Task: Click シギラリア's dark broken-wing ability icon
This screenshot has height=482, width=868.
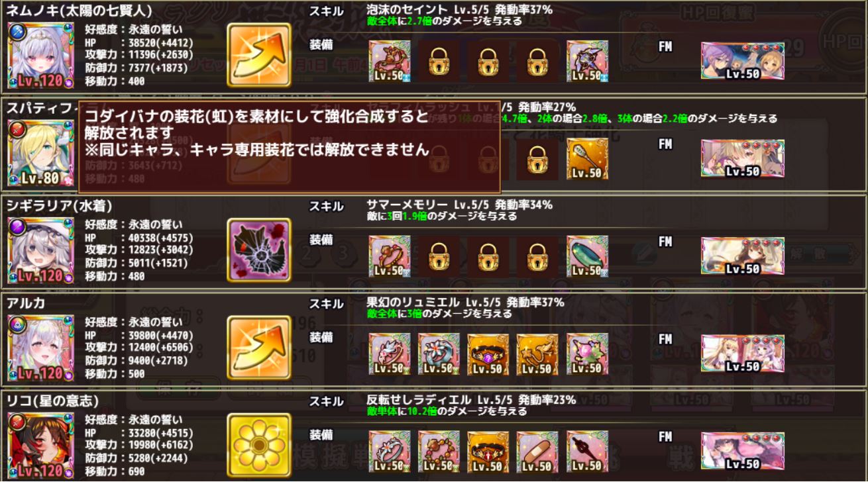Action: (259, 250)
